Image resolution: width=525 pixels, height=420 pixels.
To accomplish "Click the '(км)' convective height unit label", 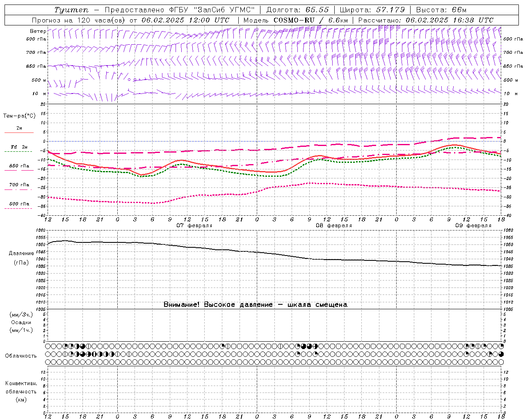I will [21, 399].
